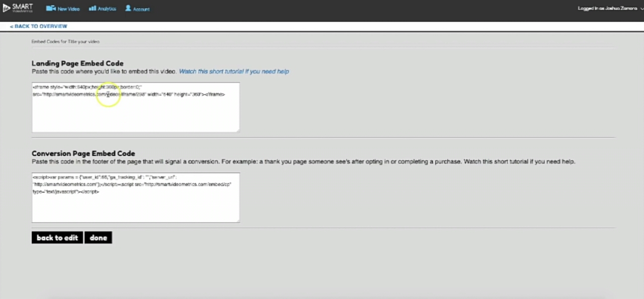
Task: Click the Account person icon
Action: 128,9
